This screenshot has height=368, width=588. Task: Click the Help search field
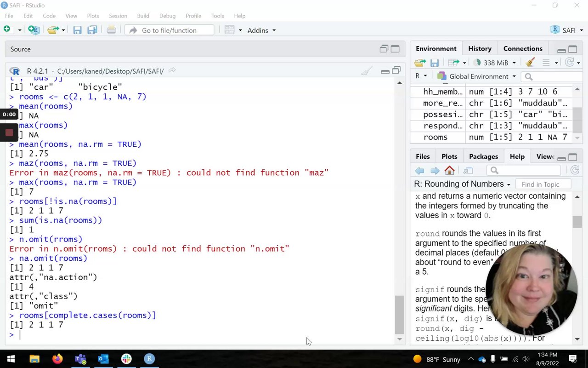coord(523,171)
